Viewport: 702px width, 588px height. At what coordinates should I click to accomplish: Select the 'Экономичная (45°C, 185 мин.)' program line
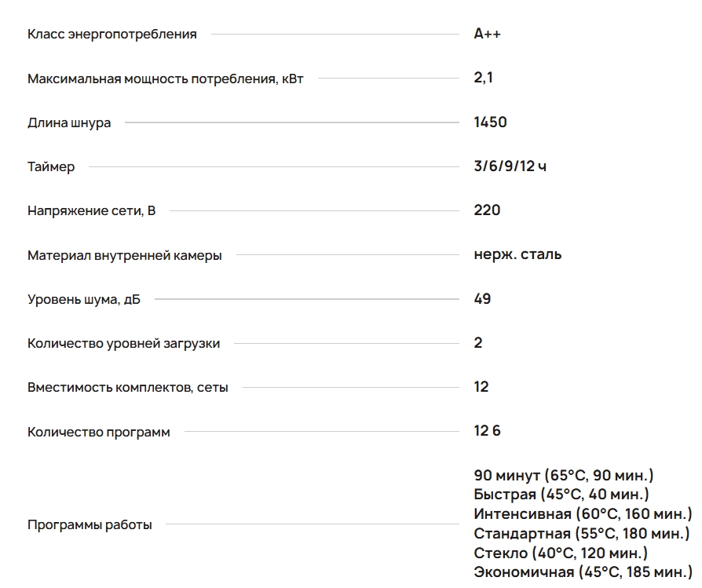tap(583, 572)
